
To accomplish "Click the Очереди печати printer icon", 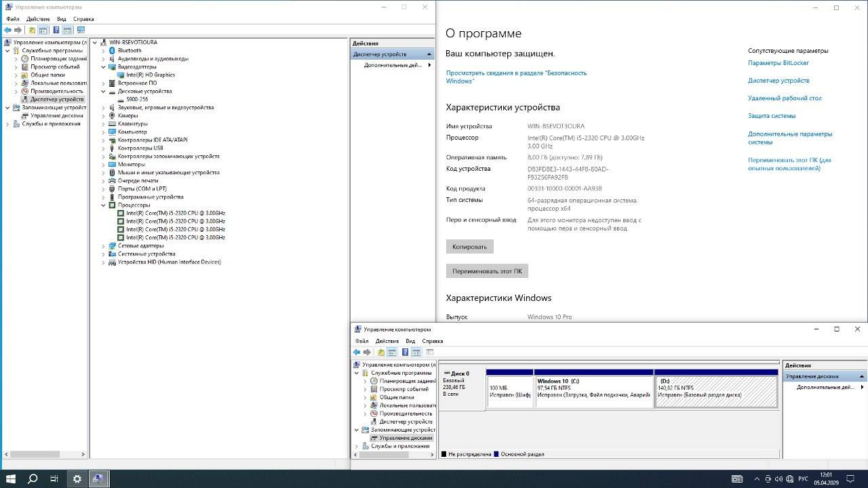I will 113,181.
